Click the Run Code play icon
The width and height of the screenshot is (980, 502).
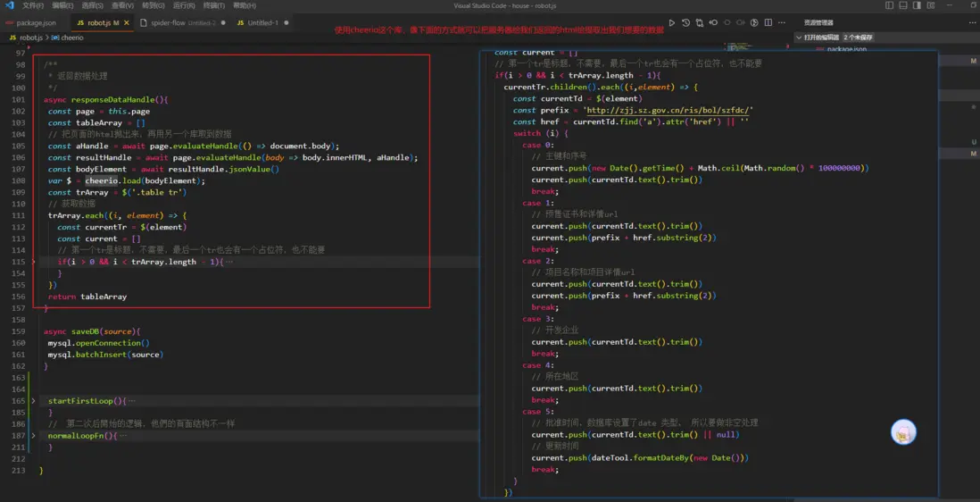(672, 22)
